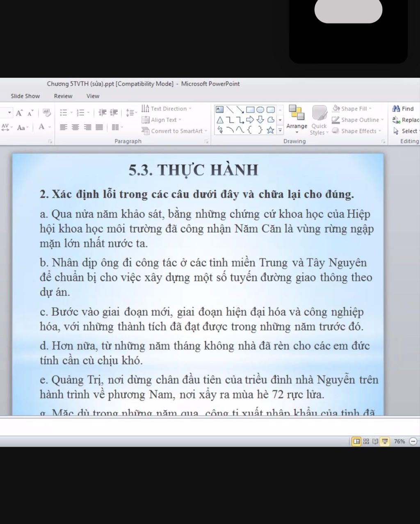Apply bullet list formatting
Image resolution: width=420 pixels, height=524 pixels.
63,112
